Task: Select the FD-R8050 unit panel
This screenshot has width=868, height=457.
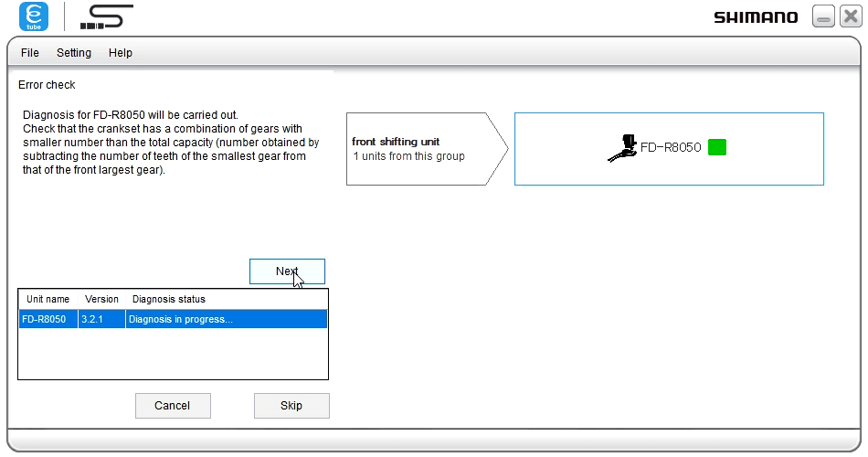Action: tap(669, 149)
